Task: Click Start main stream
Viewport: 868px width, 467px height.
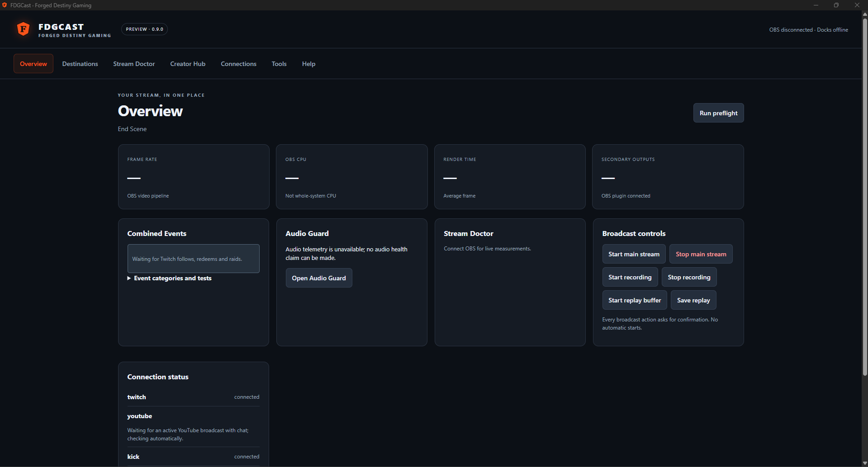Action: tap(634, 254)
